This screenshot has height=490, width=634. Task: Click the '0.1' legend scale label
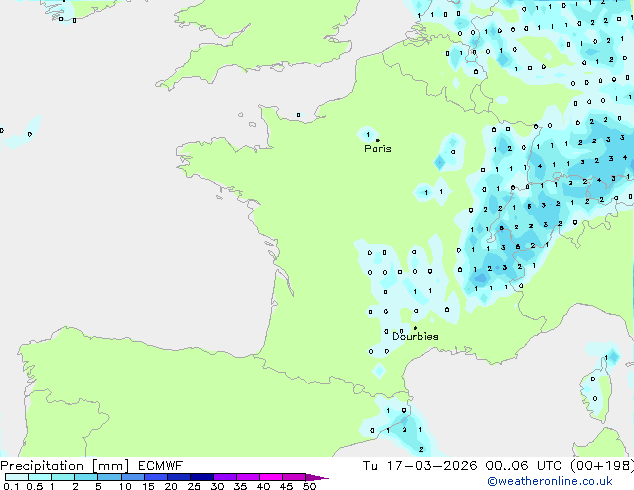click(x=11, y=486)
